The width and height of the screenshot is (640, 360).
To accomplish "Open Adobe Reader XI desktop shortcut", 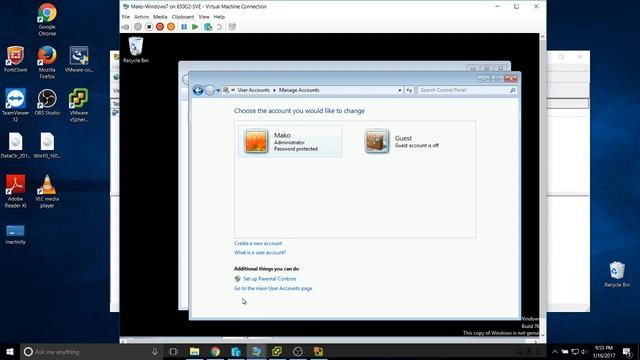I will (x=15, y=191).
